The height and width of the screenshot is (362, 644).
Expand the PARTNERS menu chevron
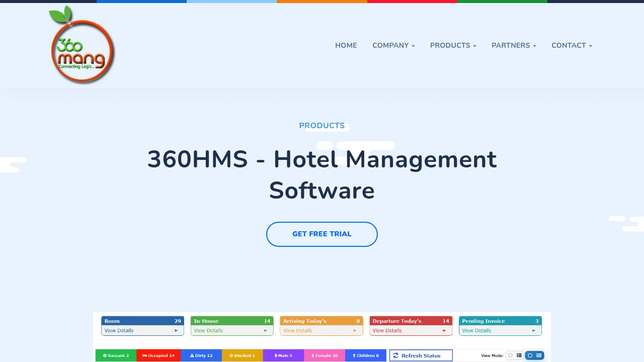coord(535,46)
